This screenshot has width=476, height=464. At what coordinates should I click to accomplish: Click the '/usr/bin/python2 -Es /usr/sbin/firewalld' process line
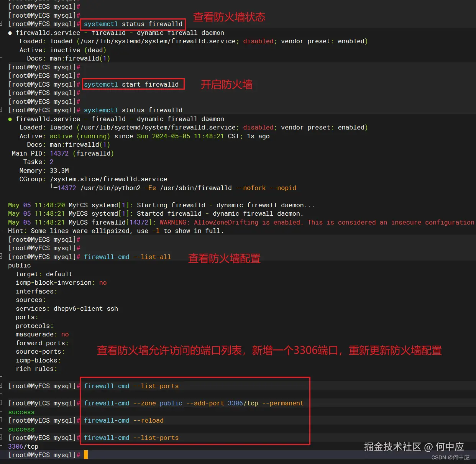(x=156, y=188)
